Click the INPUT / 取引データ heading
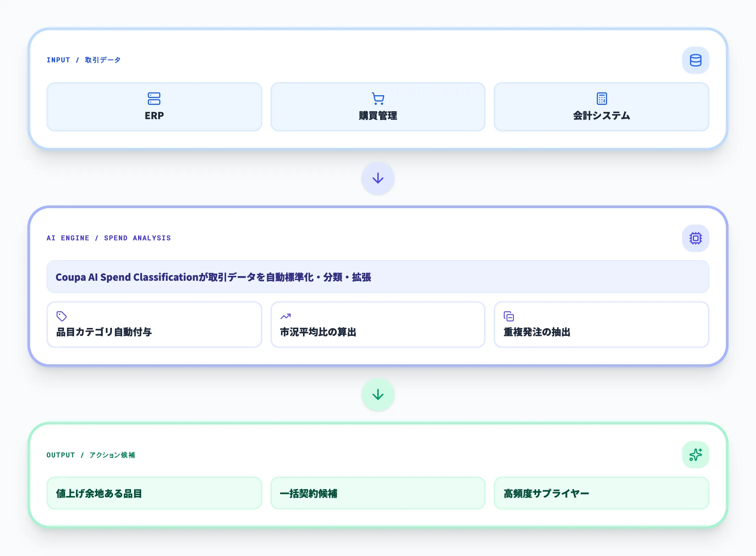 click(x=84, y=60)
